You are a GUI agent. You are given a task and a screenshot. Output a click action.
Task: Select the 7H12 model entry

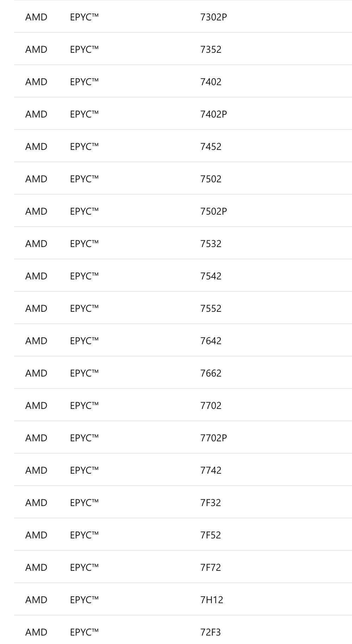[212, 600]
